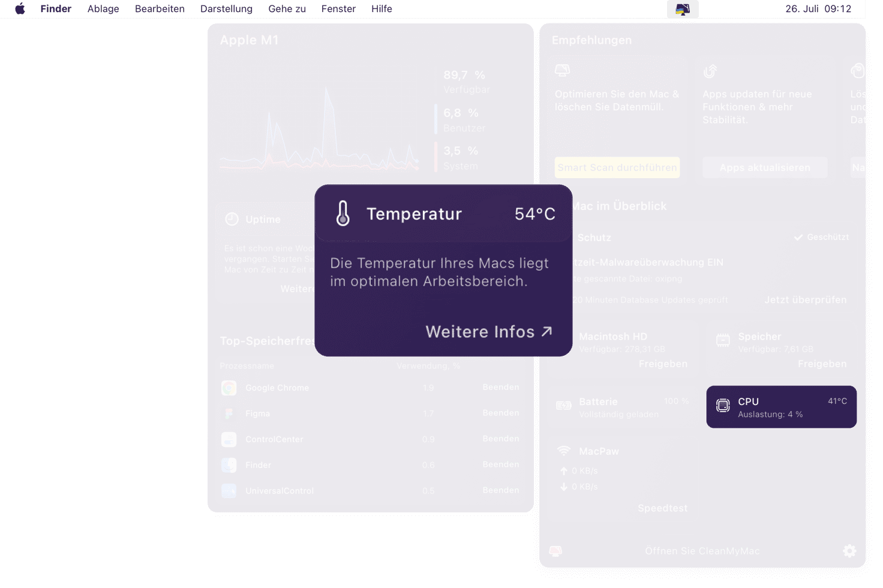Click the app update icon under Empfehlungen
The height and width of the screenshot is (588, 883).
[710, 71]
